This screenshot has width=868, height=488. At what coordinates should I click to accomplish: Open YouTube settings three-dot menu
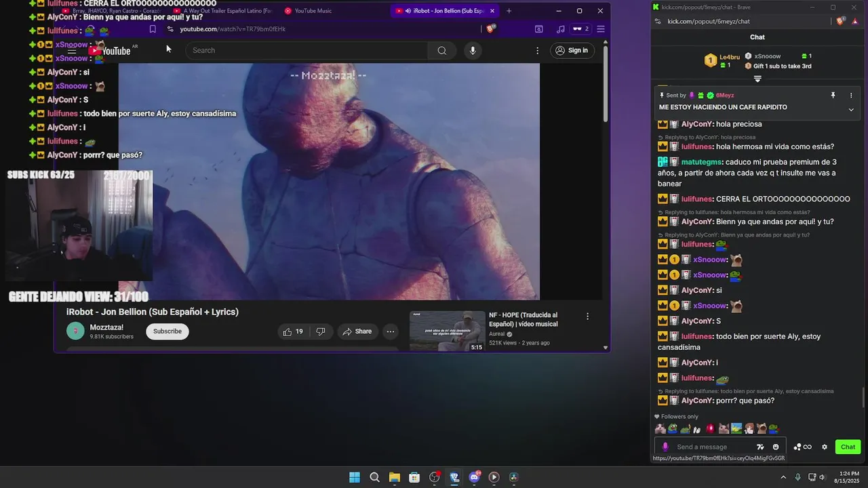click(x=538, y=50)
